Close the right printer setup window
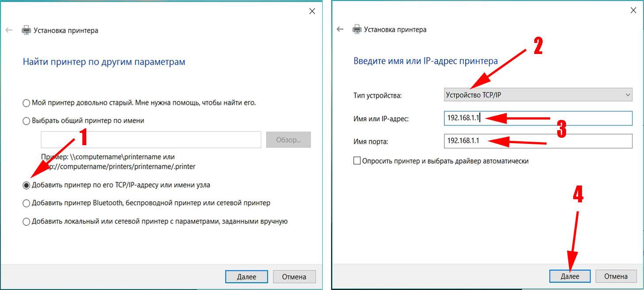The width and height of the screenshot is (644, 290). coord(633,10)
